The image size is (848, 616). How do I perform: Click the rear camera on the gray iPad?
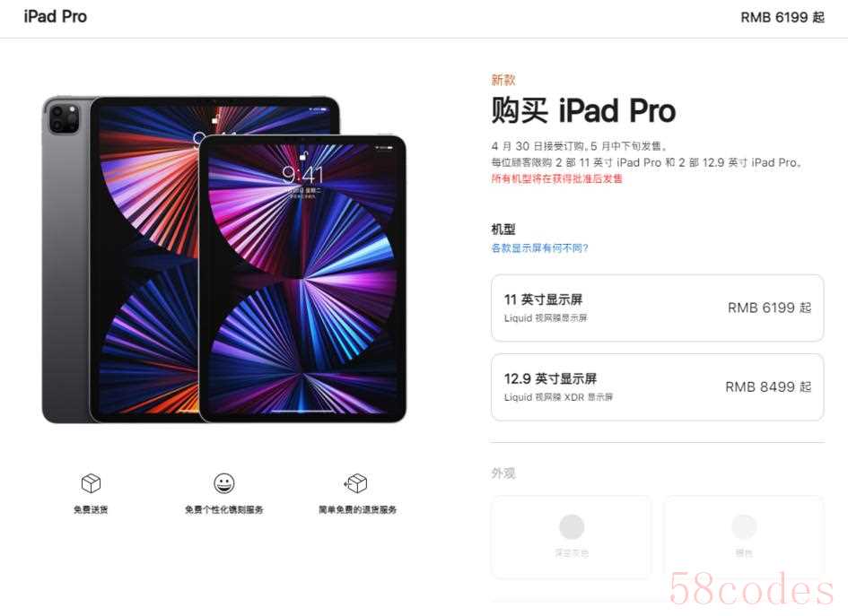(x=64, y=119)
